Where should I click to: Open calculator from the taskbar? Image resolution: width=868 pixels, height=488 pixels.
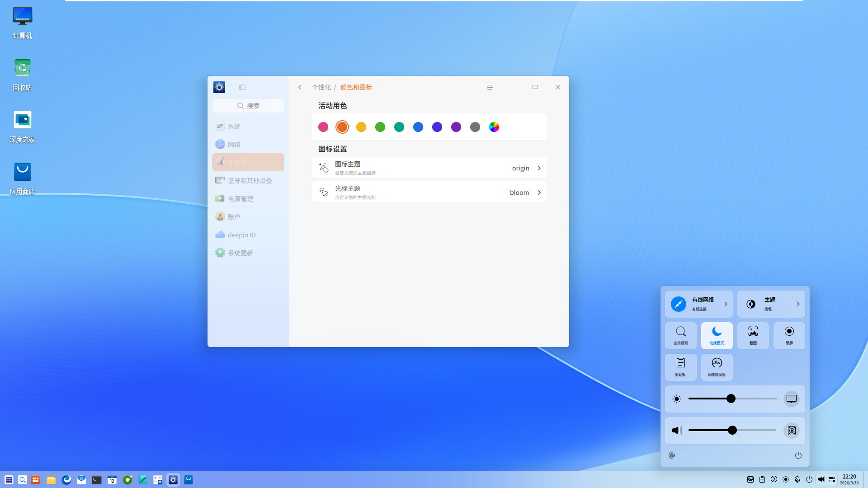click(158, 480)
